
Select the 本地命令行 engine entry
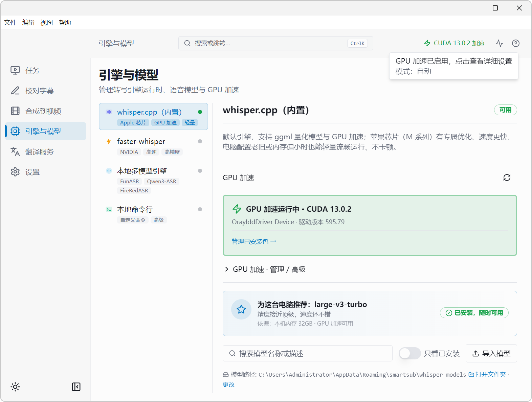(153, 214)
